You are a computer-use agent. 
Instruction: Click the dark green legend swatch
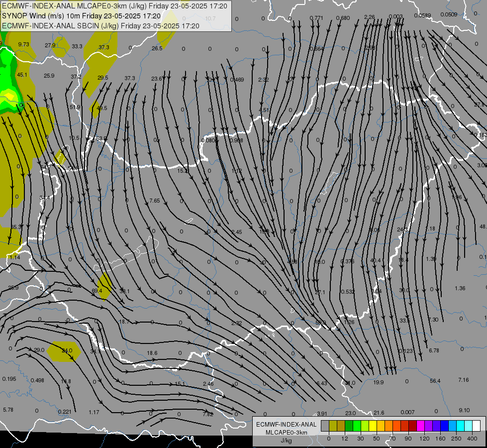coord(349,426)
